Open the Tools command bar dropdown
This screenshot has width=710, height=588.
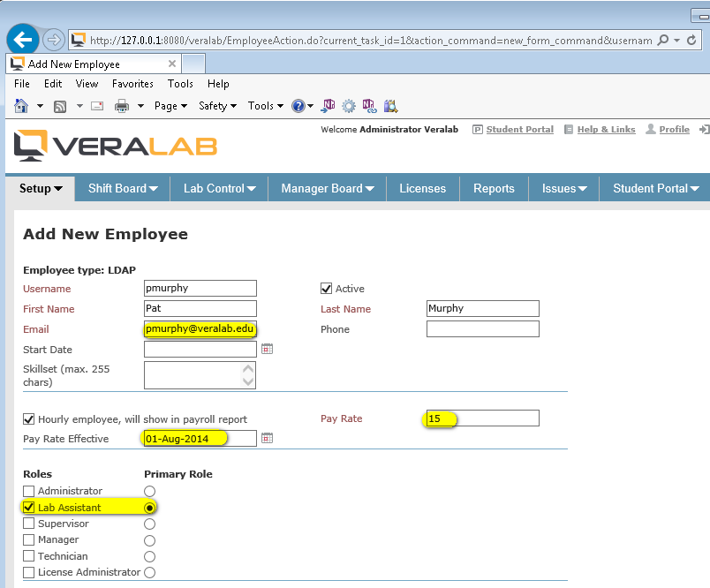coord(265,106)
